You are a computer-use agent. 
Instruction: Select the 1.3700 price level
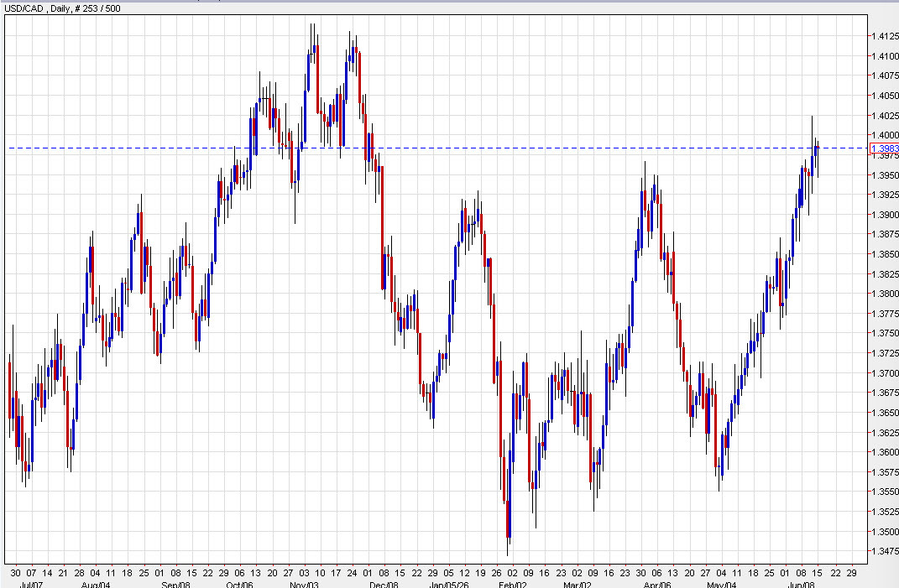[x=885, y=373]
